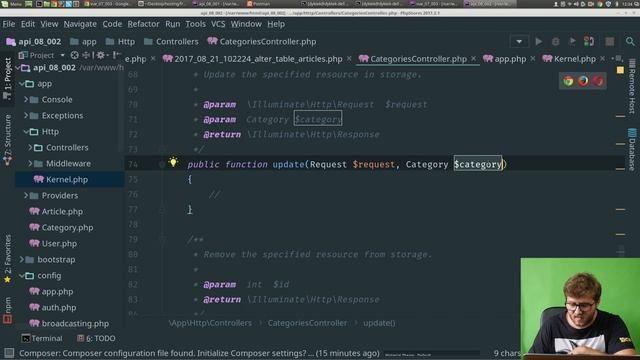This screenshot has height=360, width=640.
Task: Click the Run (play) toolbar icon
Action: pyautogui.click(x=539, y=41)
